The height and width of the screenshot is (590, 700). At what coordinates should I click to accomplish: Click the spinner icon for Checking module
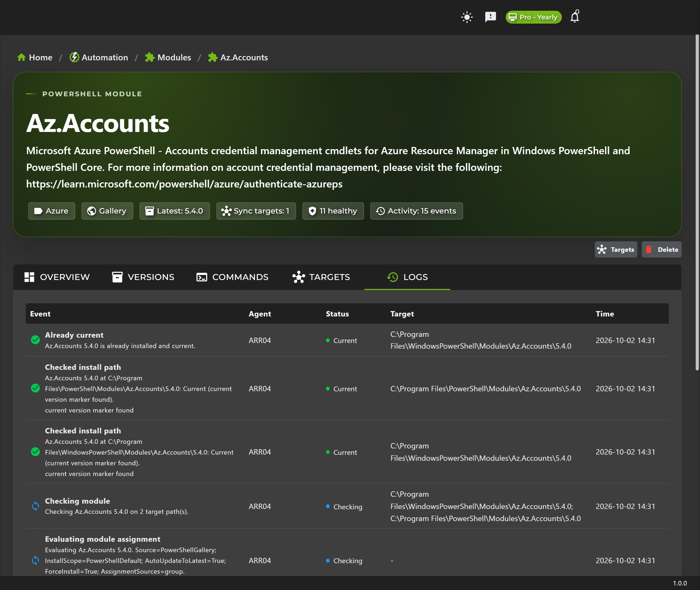pyautogui.click(x=35, y=506)
